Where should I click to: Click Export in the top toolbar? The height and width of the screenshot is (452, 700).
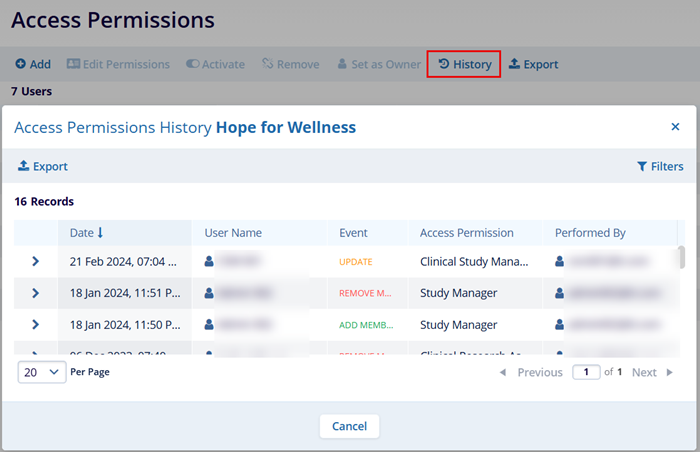533,64
